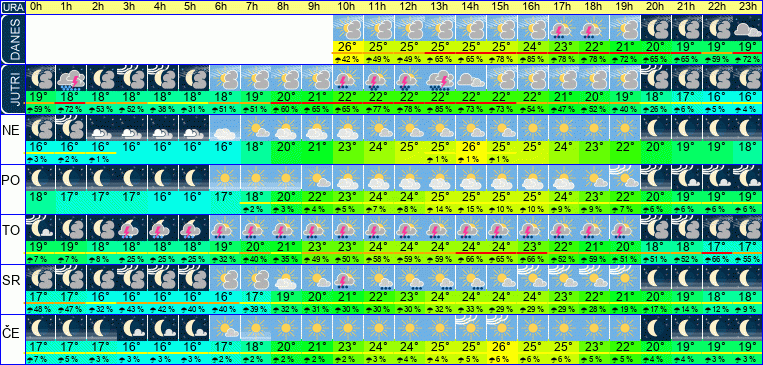Viewport: 763px width, 365px height.
Task: Click ČE 14h windy icon
Action: point(471,328)
